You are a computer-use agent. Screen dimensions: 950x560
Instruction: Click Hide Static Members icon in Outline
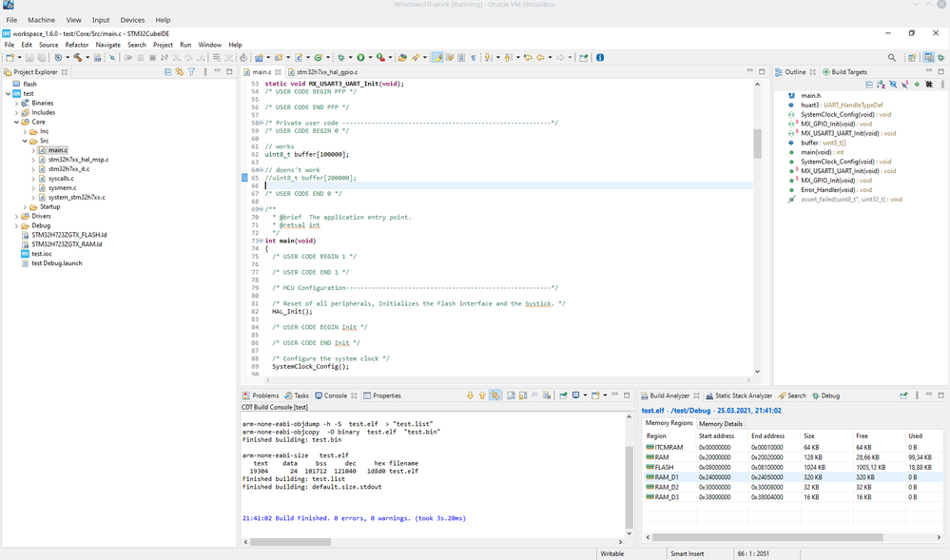tap(904, 85)
